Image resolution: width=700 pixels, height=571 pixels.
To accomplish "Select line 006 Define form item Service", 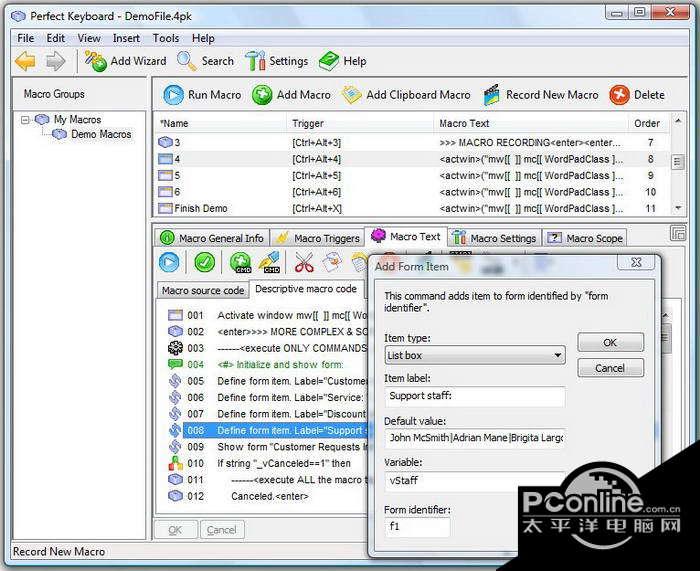I will point(267,398).
